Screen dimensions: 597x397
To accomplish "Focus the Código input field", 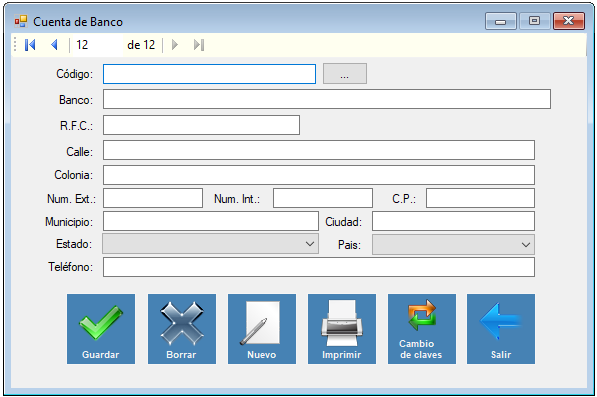I will pyautogui.click(x=209, y=74).
